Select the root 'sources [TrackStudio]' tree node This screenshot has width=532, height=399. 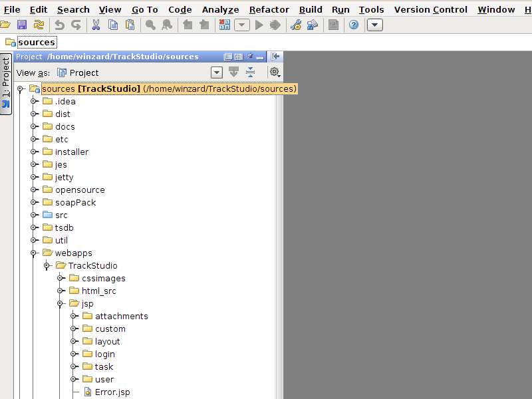pyautogui.click(x=170, y=88)
